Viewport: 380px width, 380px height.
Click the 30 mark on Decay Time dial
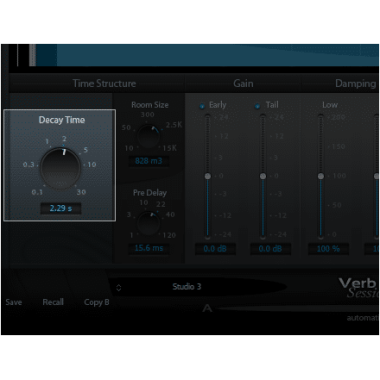point(81,192)
